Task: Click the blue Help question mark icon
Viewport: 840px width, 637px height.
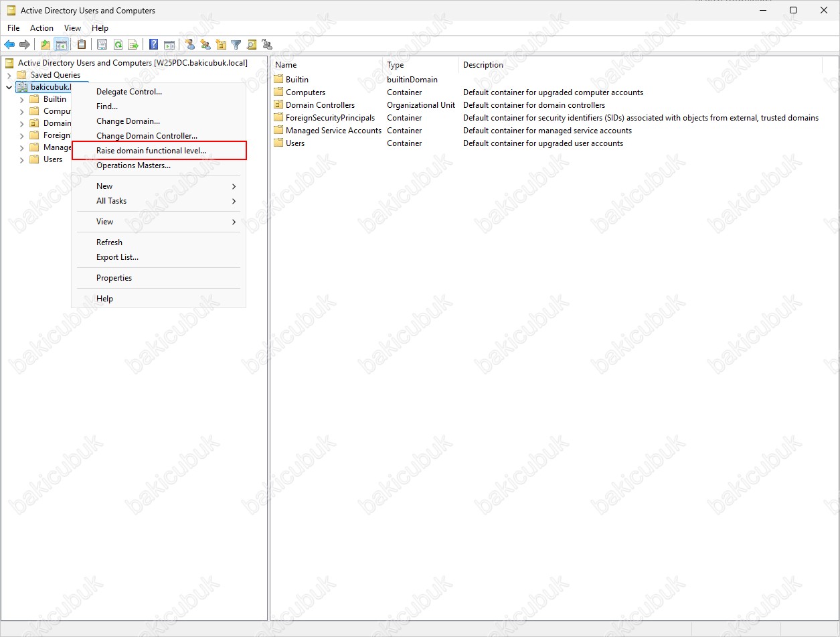Action: point(154,45)
